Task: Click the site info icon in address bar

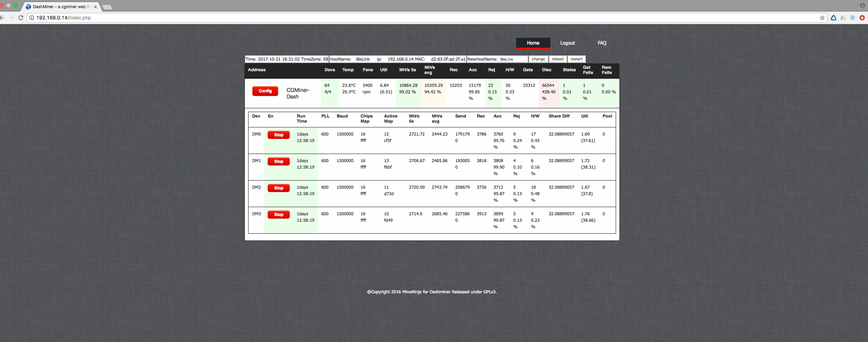Action: coord(32,18)
